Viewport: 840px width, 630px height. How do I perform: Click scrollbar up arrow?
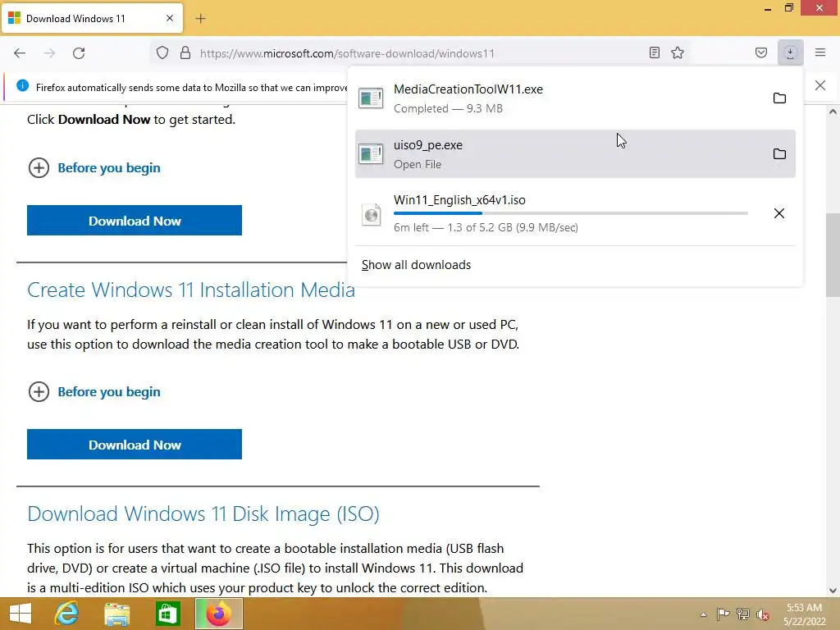pyautogui.click(x=833, y=112)
